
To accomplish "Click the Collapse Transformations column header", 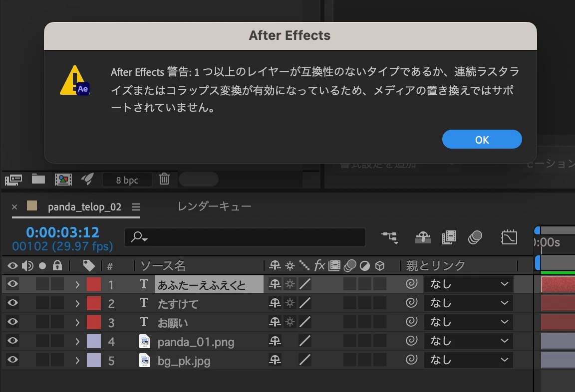I will pyautogui.click(x=290, y=266).
